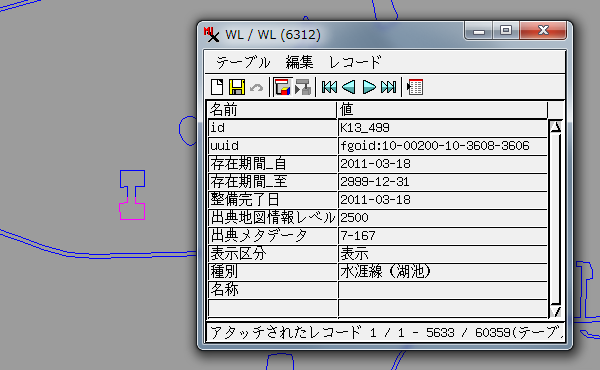Toggle the gray element-link mode icon
This screenshot has width=600, height=370.
tap(303, 87)
